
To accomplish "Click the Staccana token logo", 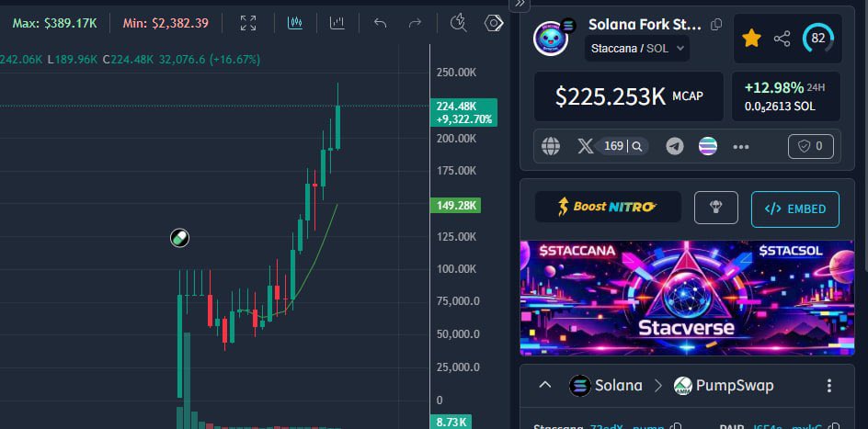I will pyautogui.click(x=551, y=38).
